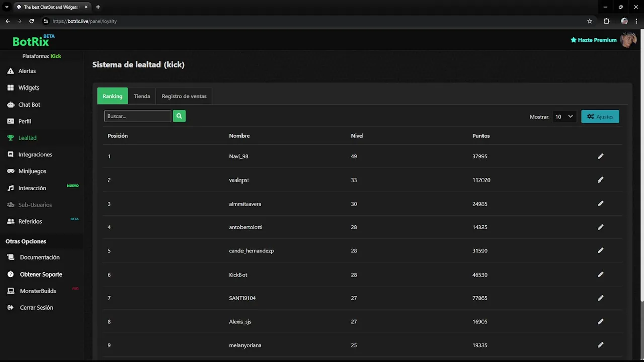This screenshot has height=362, width=644.
Task: Click the green search magnifier button
Action: coord(179,116)
